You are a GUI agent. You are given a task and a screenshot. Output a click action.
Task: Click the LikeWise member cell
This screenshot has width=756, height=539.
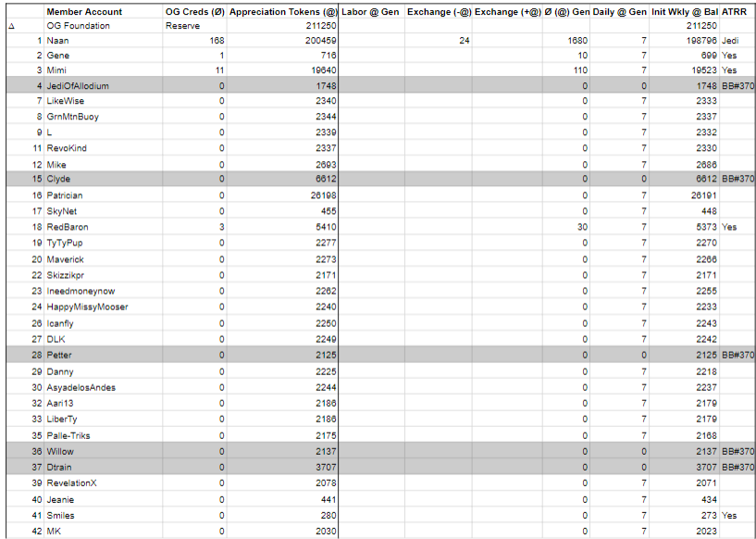(x=104, y=101)
